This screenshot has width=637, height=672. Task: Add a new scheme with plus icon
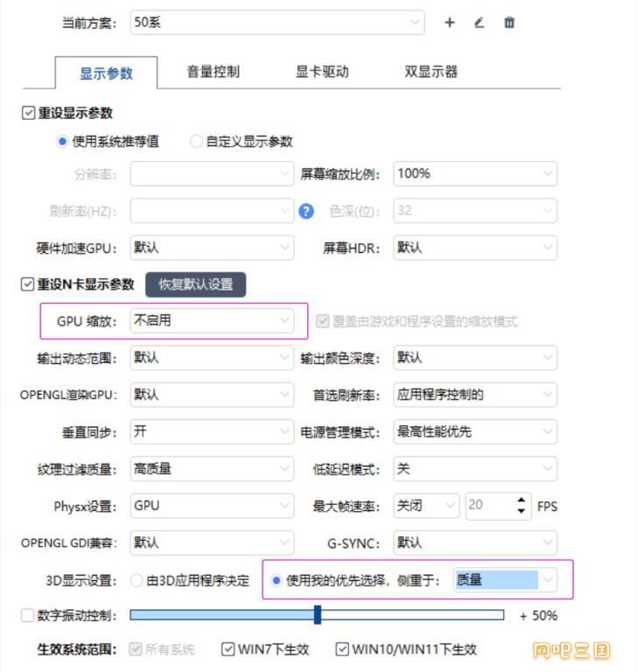click(x=449, y=22)
